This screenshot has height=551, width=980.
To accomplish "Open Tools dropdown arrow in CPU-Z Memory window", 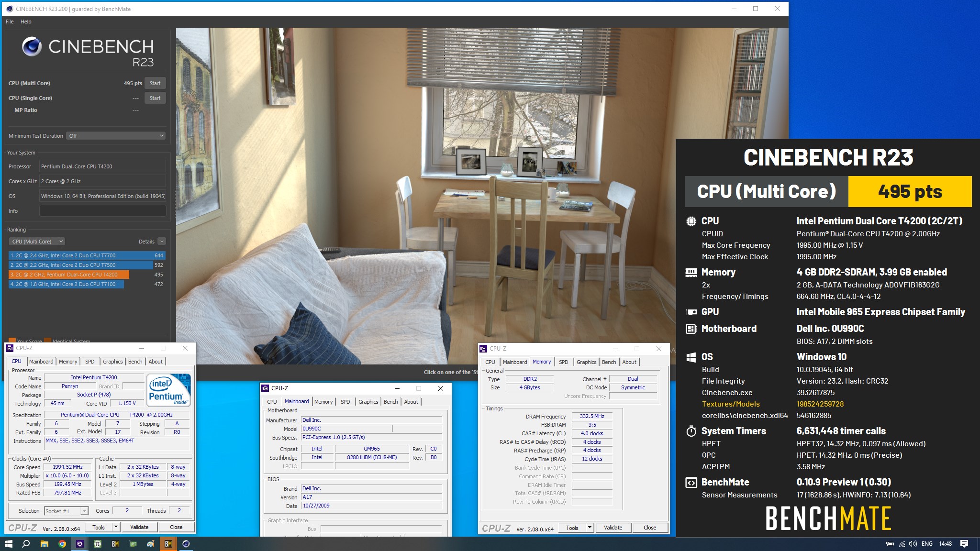I will coord(590,528).
